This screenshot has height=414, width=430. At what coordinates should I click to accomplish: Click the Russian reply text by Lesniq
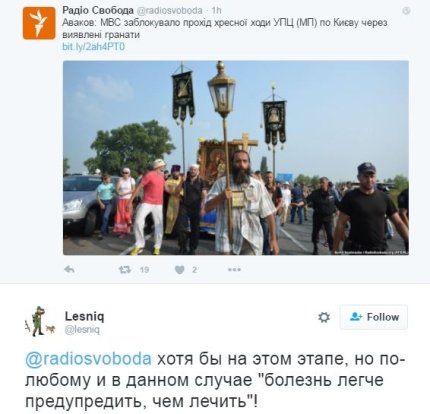pyautogui.click(x=215, y=380)
